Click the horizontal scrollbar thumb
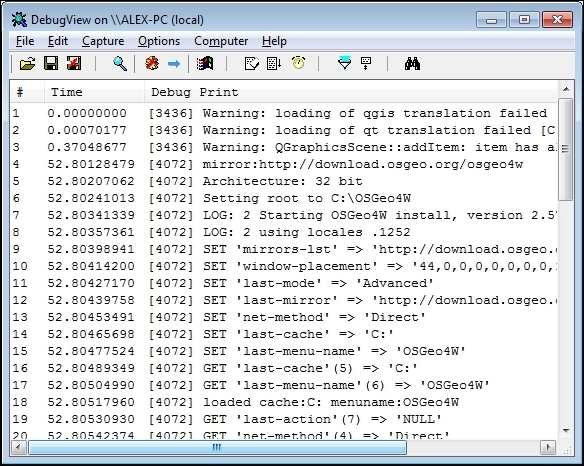 pyautogui.click(x=217, y=447)
